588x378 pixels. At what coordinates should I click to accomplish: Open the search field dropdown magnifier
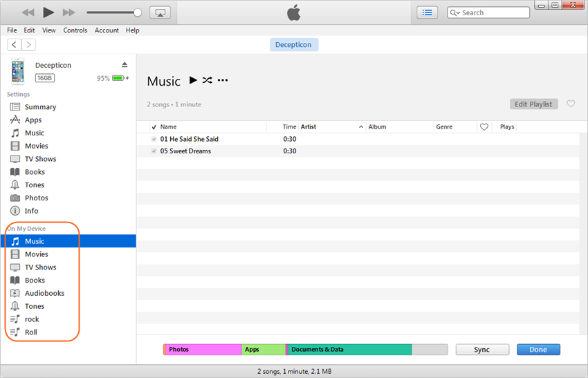455,12
